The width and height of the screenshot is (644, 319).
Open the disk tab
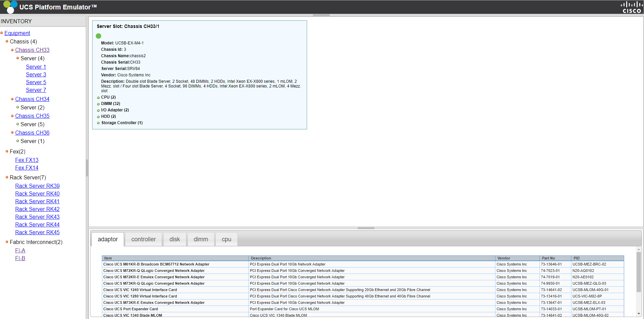pyautogui.click(x=174, y=239)
